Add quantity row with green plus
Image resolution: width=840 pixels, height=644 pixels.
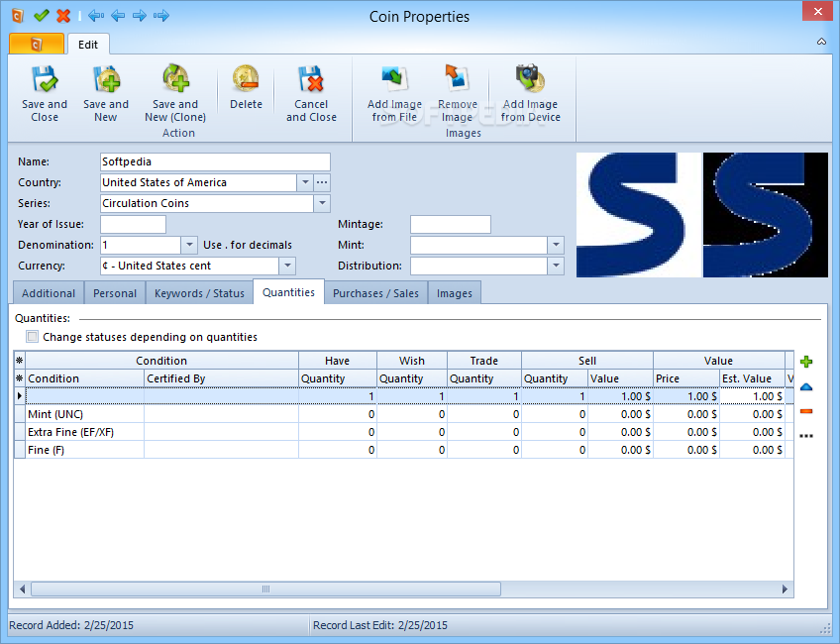pyautogui.click(x=806, y=362)
